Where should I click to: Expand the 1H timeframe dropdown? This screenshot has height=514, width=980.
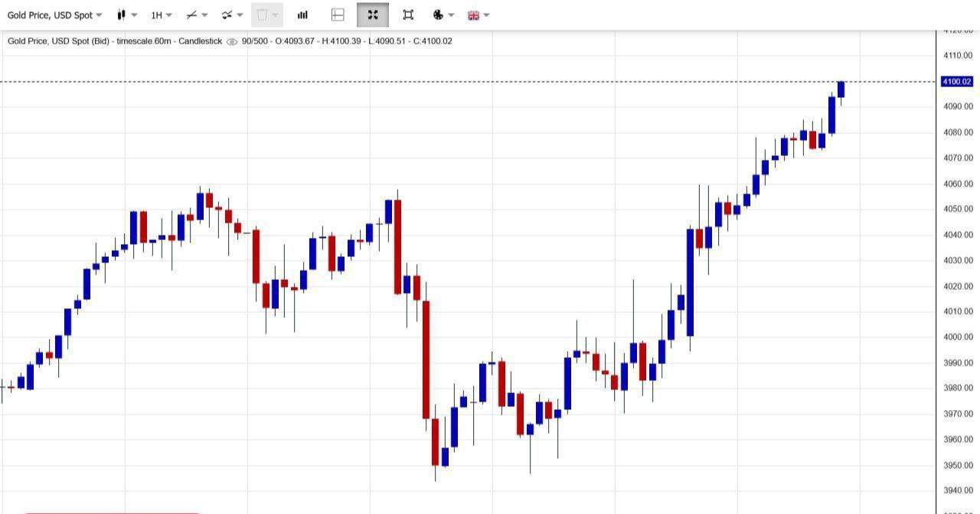[x=168, y=15]
